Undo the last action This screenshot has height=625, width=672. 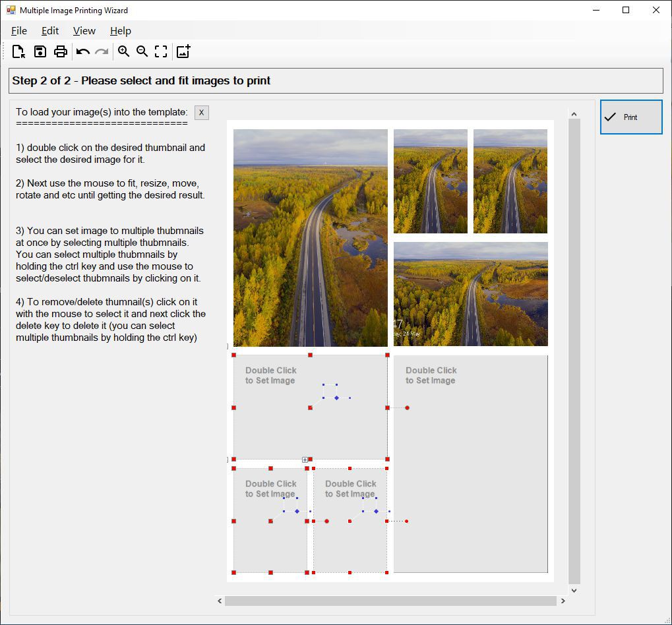(82, 51)
